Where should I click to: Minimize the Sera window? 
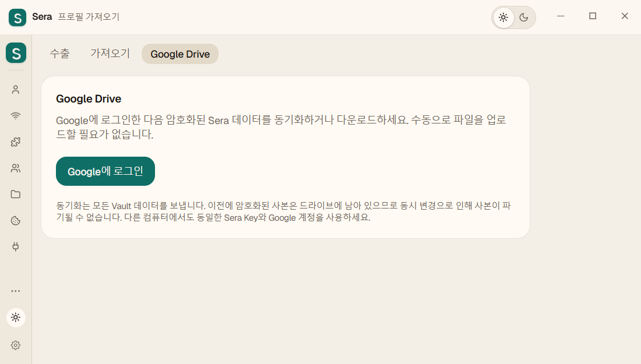click(x=561, y=16)
